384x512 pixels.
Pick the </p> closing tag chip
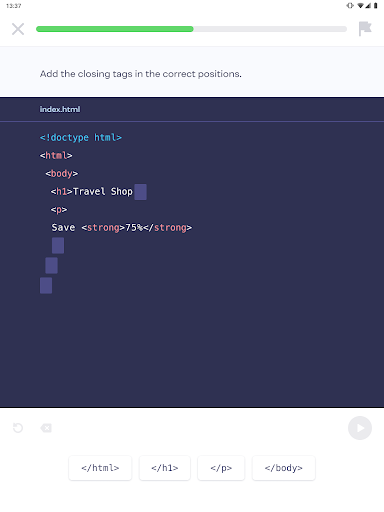tap(221, 468)
